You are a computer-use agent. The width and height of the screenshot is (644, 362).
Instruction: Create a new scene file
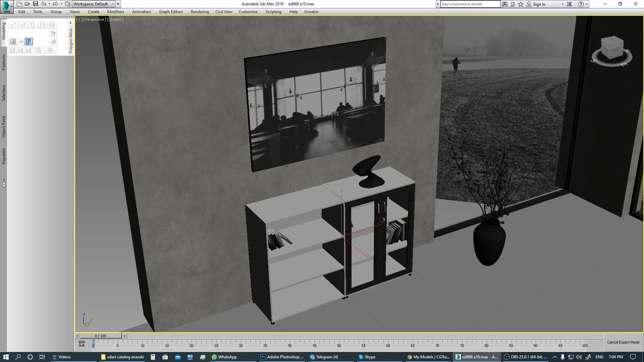coord(19,4)
